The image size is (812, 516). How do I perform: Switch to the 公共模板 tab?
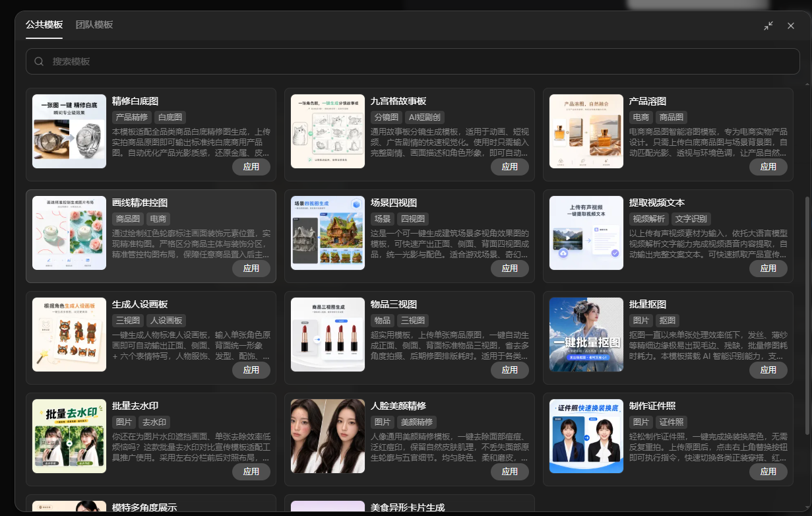coord(44,24)
